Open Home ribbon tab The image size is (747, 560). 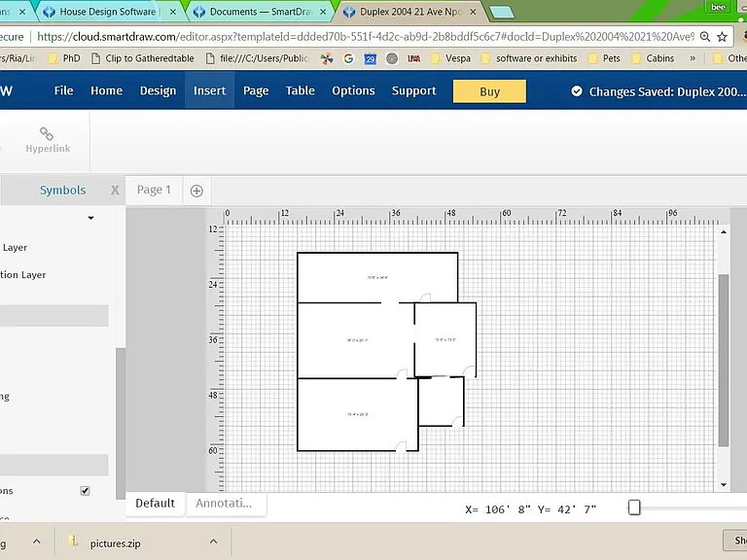pos(106,90)
